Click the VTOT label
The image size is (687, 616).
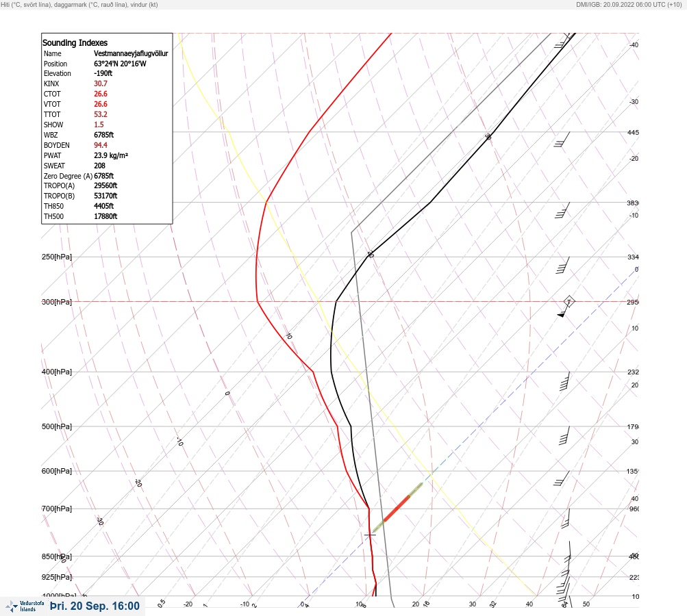[51, 104]
